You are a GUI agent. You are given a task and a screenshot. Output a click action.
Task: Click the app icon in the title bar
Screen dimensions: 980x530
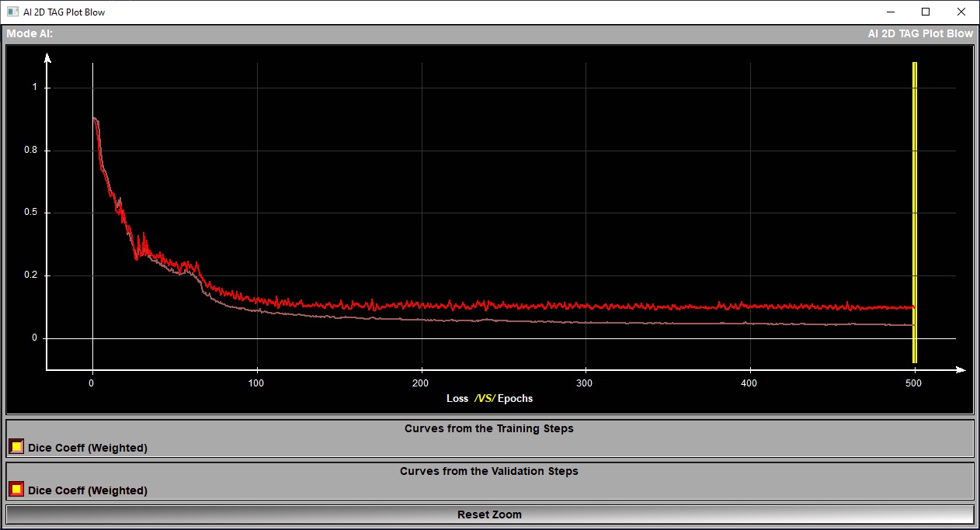[x=12, y=12]
